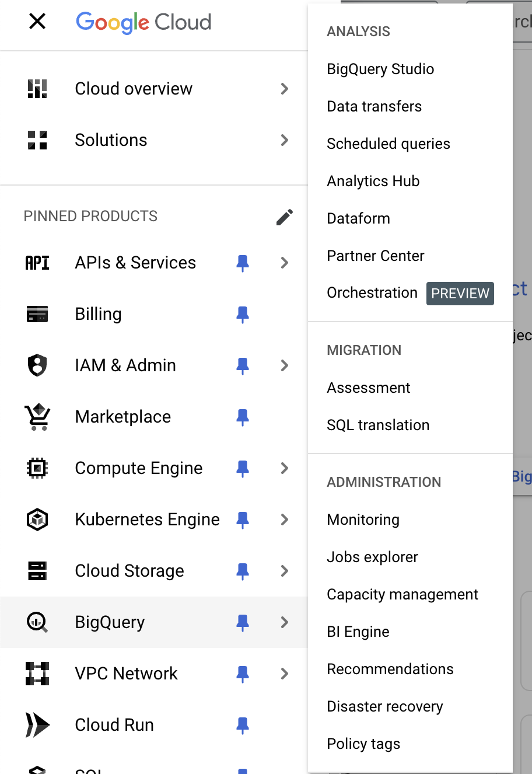Click the Marketplace cart icon
The height and width of the screenshot is (774, 532).
pos(37,417)
